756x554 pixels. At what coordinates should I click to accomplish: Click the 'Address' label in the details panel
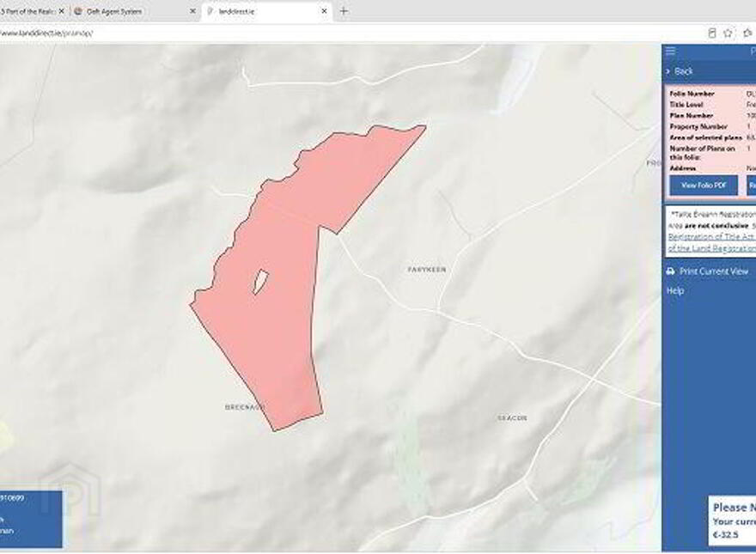coord(683,168)
